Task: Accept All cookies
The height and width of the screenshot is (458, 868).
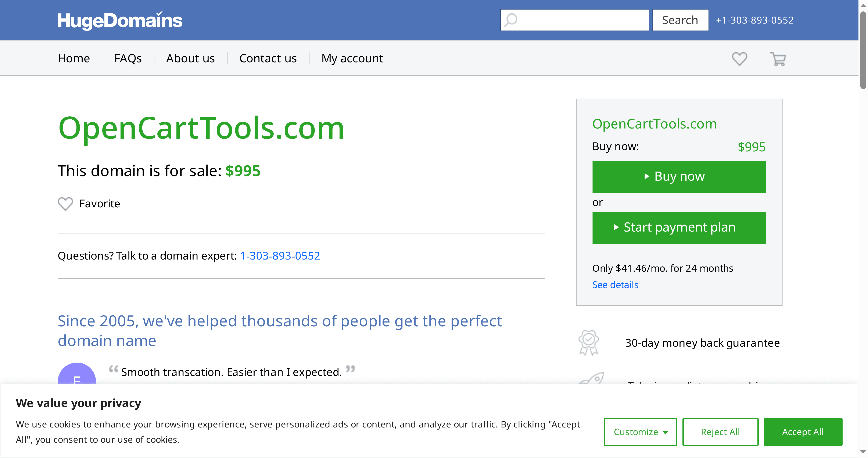Action: point(803,432)
